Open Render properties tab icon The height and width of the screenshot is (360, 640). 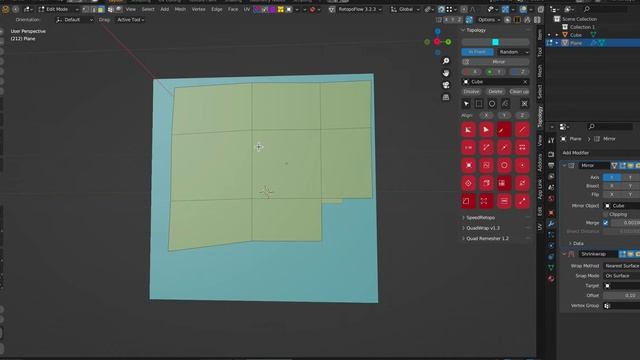coord(551,154)
